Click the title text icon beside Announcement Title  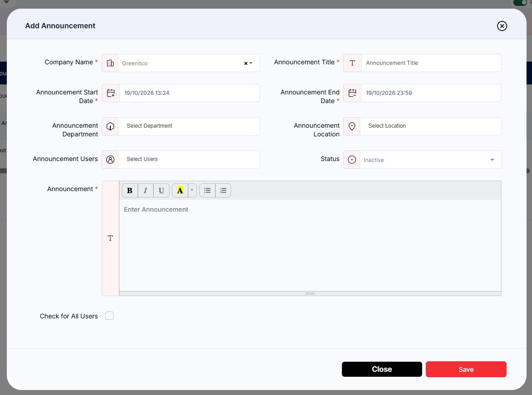tap(352, 63)
